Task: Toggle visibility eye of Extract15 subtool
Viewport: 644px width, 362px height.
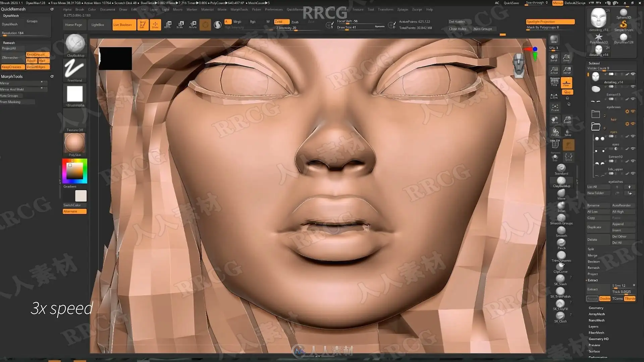Action: tap(633, 86)
